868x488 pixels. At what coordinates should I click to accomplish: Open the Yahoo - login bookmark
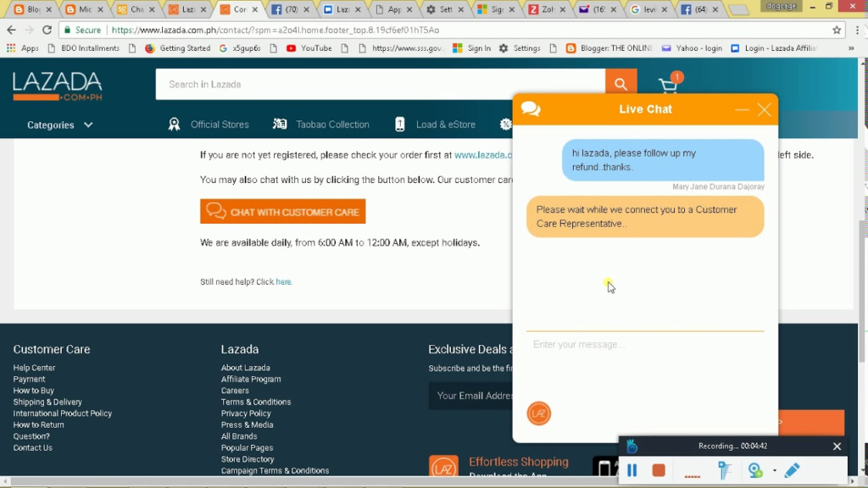tap(692, 48)
